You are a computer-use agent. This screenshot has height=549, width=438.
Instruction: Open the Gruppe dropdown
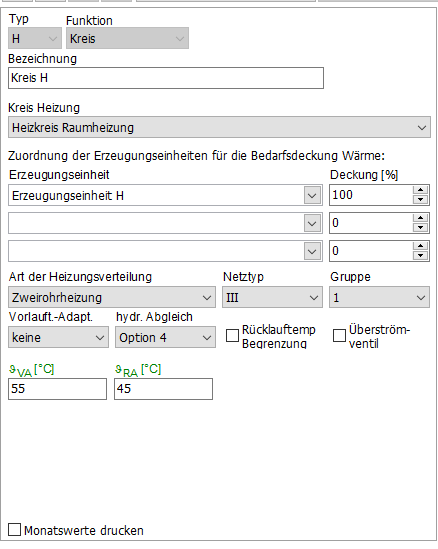379,297
